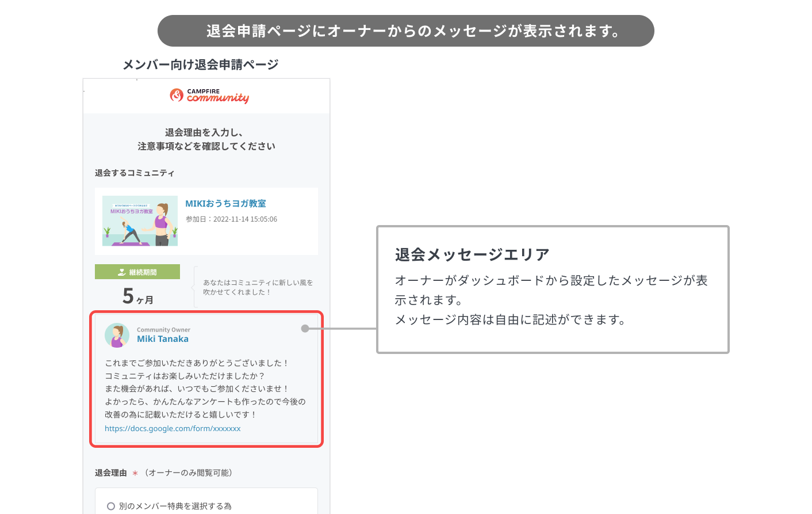Image resolution: width=812 pixels, height=514 pixels.
Task: Click the red required asterisk
Action: [135, 473]
